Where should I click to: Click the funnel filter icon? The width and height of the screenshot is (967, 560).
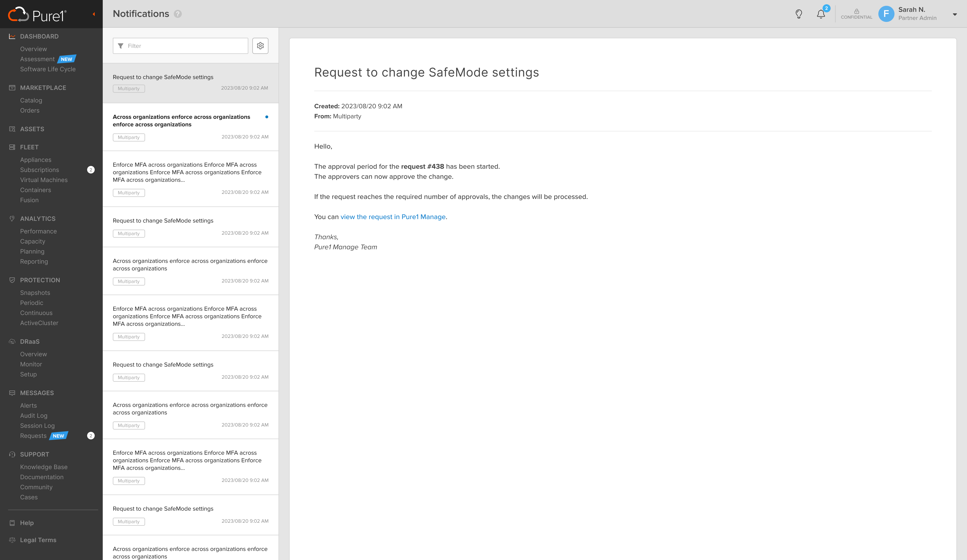121,46
